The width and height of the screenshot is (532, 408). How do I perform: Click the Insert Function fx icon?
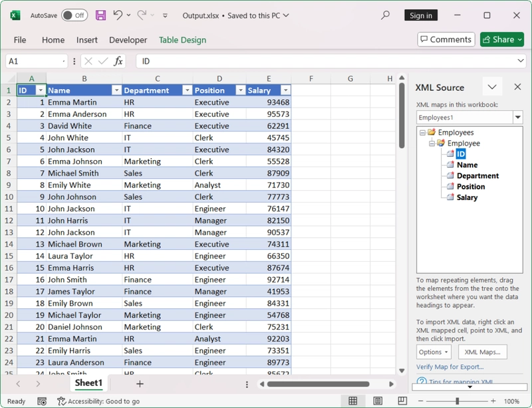coord(118,61)
